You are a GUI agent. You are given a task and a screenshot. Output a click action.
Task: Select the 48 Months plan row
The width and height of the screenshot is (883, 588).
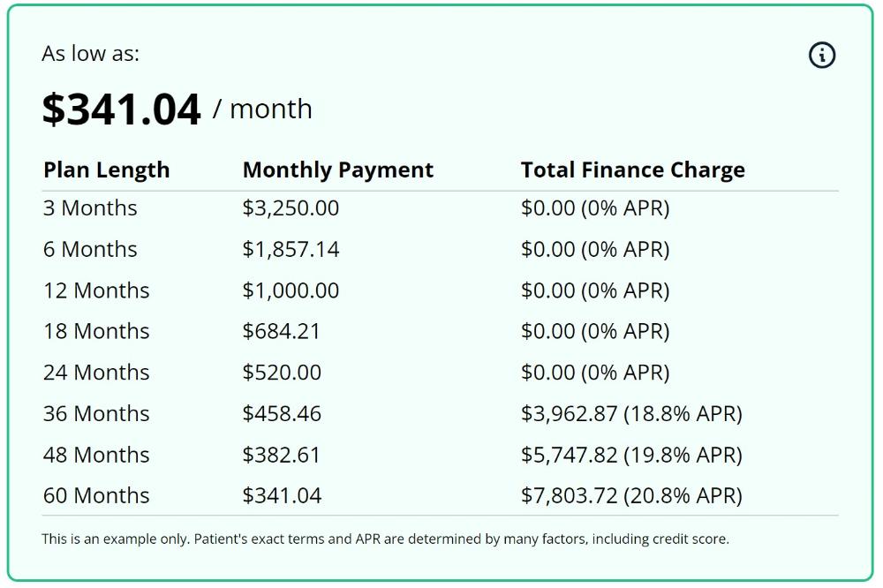tap(440, 455)
